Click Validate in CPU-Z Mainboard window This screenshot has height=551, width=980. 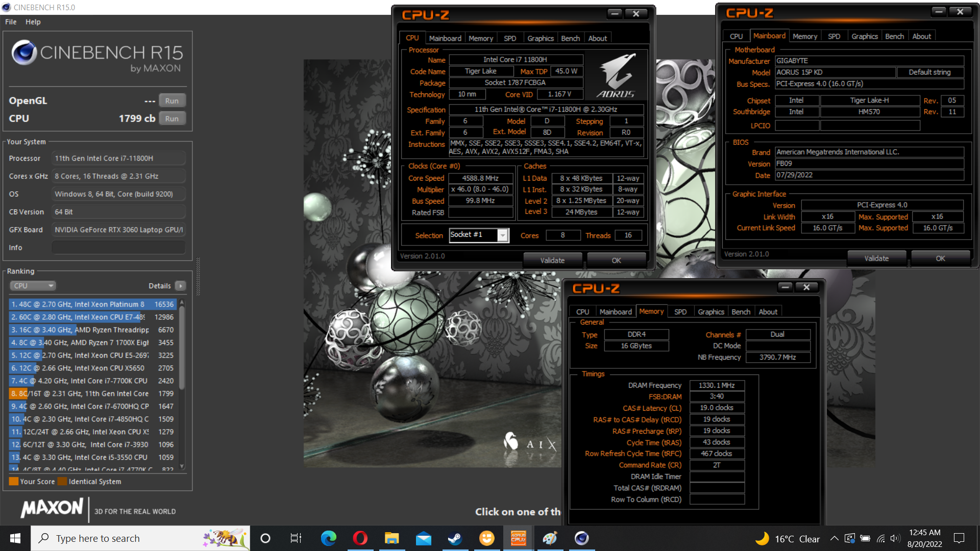click(876, 258)
